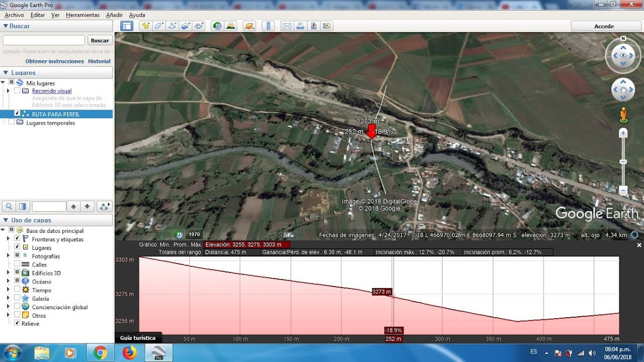Uncheck Fronteras y etiquetas layer
The width and height of the screenshot is (644, 362).
point(18,239)
